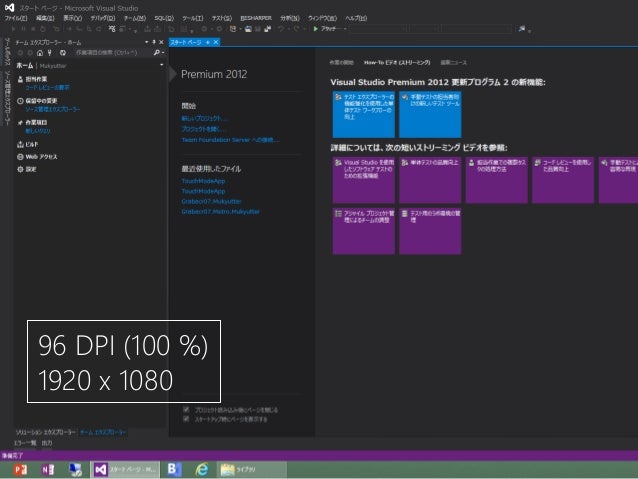The height and width of the screenshot is (479, 638).
Task: Switch to the 最新ニュース tab
Action: [452, 61]
